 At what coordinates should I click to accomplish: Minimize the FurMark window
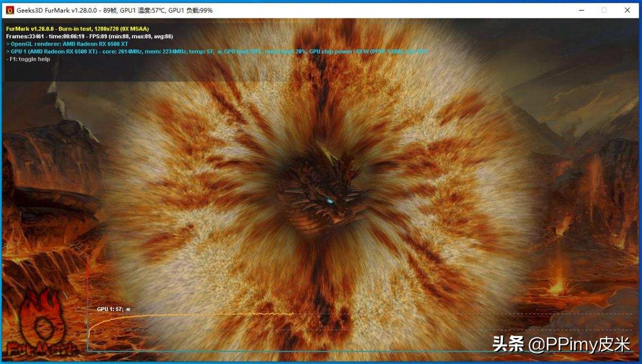[581, 10]
